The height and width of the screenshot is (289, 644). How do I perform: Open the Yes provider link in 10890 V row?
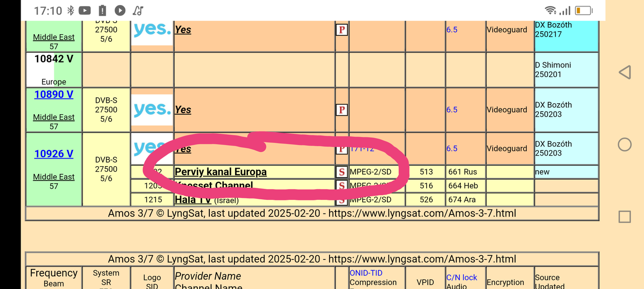tap(183, 110)
